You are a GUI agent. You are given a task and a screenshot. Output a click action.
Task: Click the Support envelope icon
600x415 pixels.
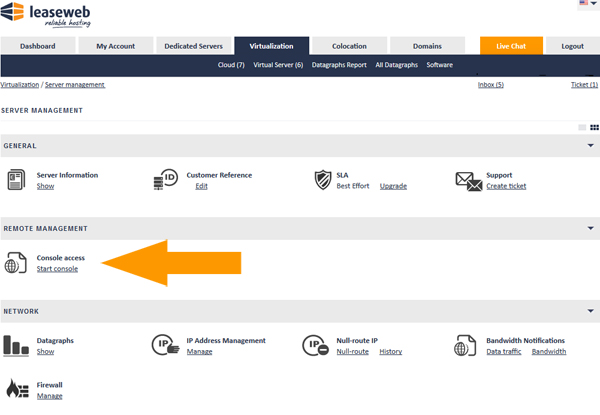(x=469, y=180)
